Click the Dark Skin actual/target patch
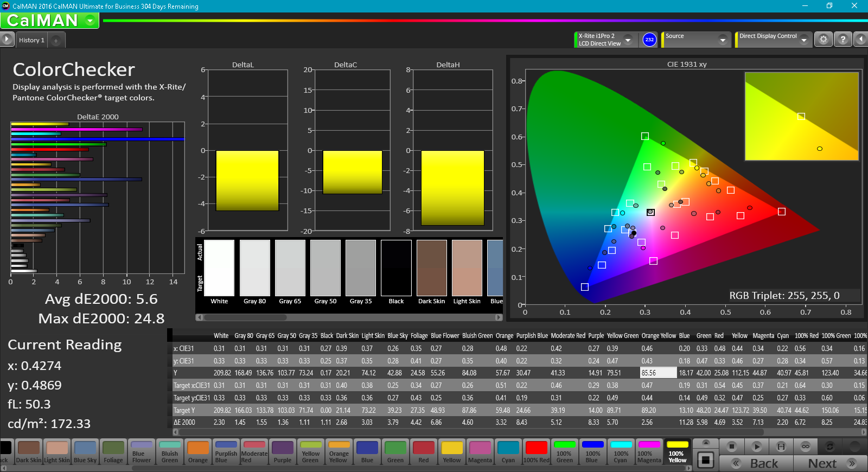The image size is (868, 472). coord(431,268)
